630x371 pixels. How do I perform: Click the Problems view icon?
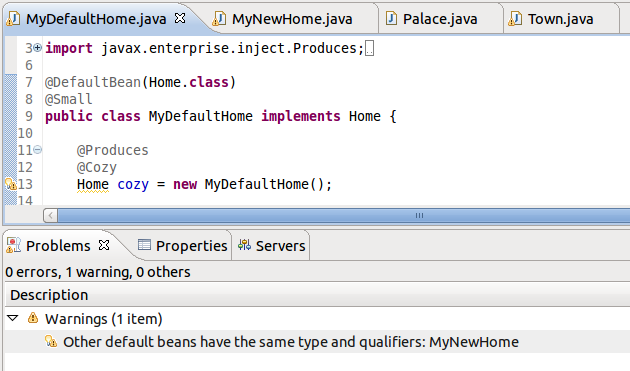pos(14,245)
